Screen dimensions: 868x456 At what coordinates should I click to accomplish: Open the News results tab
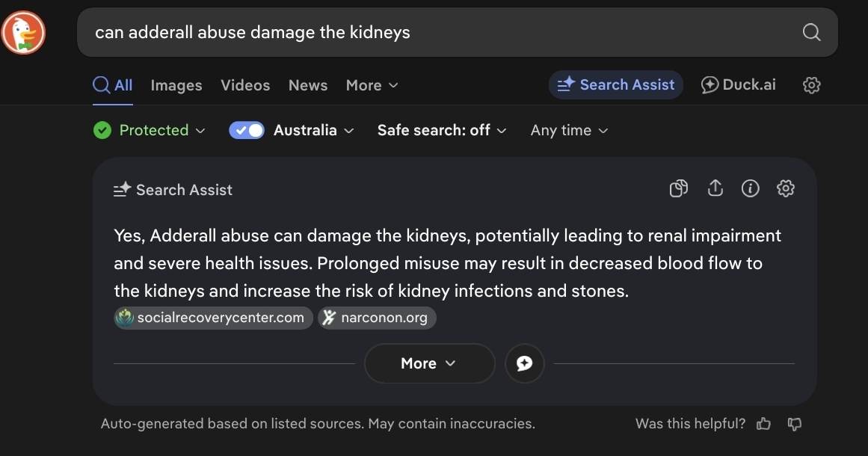point(307,84)
